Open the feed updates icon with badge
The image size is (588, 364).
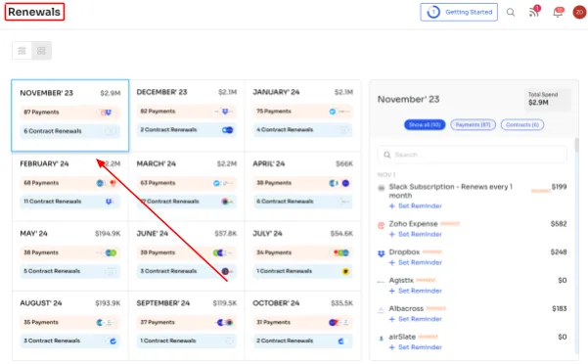point(534,12)
